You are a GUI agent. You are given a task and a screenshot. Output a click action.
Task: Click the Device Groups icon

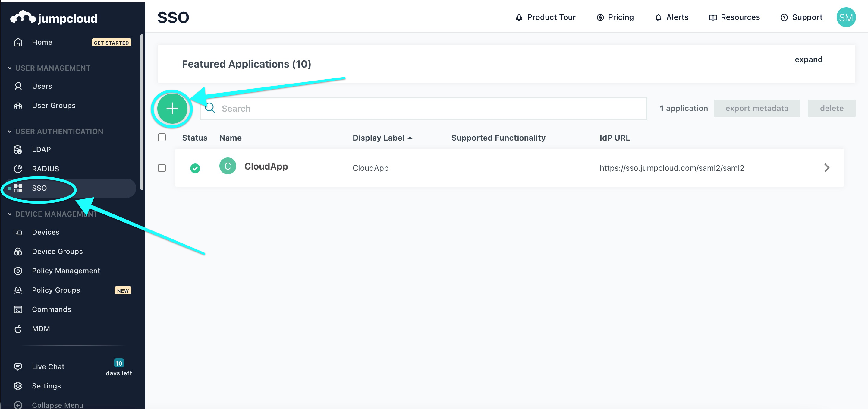coord(18,252)
